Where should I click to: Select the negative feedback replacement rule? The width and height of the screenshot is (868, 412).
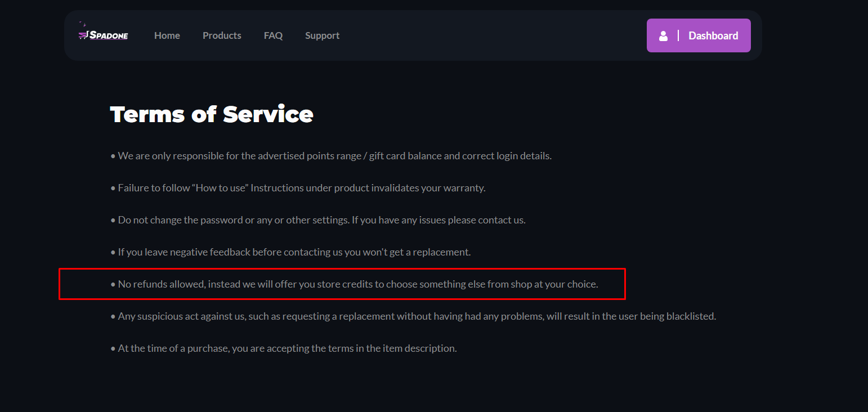[290, 252]
